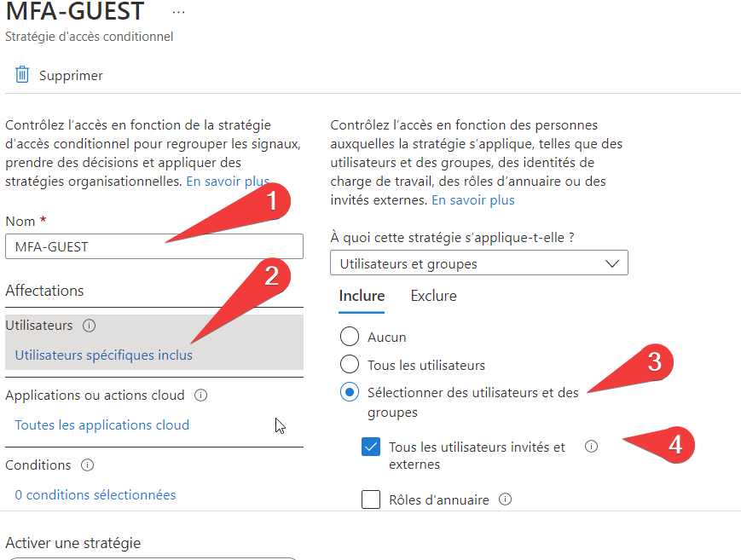The height and width of the screenshot is (560, 741).
Task: Show info tooltip next to Utilisateurs
Action: [x=89, y=326]
